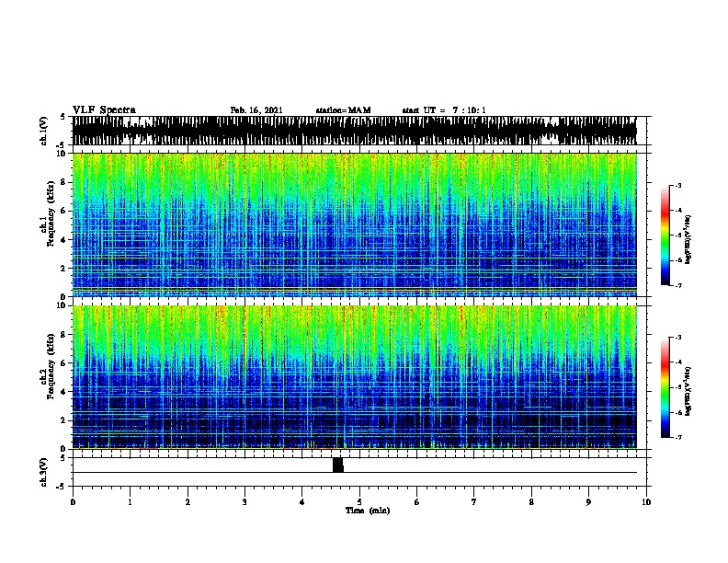The image size is (728, 563).
Task: Select the "Feb. 16, 2021" date text
Action: click(256, 110)
